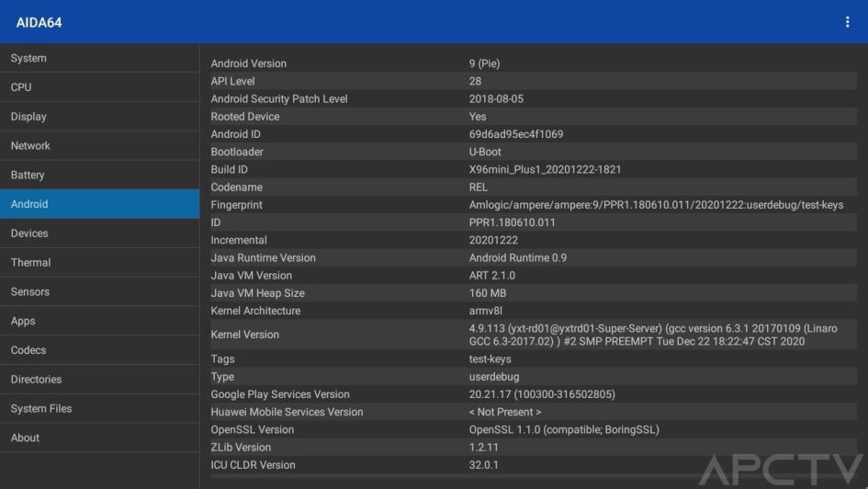Open the About section

click(99, 438)
